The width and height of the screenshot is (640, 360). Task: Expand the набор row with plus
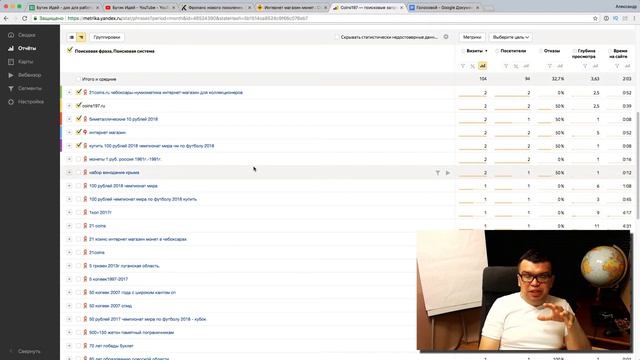[x=69, y=173]
